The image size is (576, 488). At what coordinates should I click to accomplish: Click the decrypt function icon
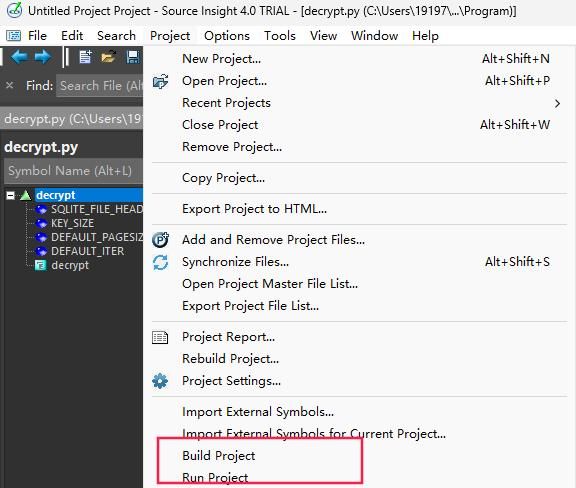click(x=40, y=265)
